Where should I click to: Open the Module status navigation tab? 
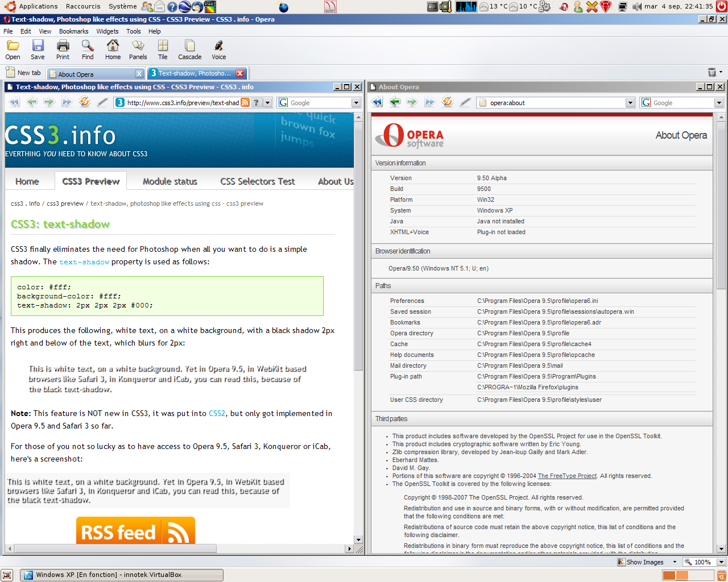coord(169,181)
